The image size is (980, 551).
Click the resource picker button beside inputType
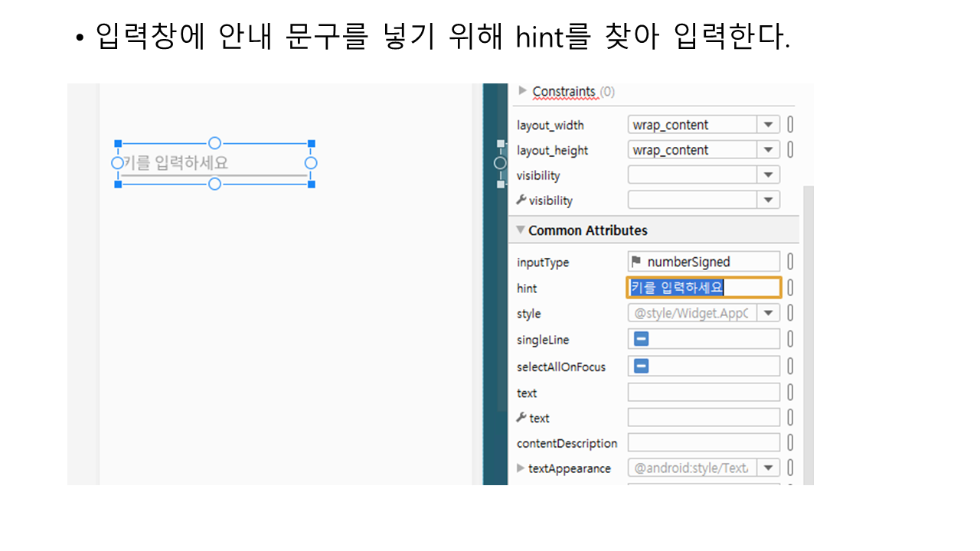click(790, 262)
